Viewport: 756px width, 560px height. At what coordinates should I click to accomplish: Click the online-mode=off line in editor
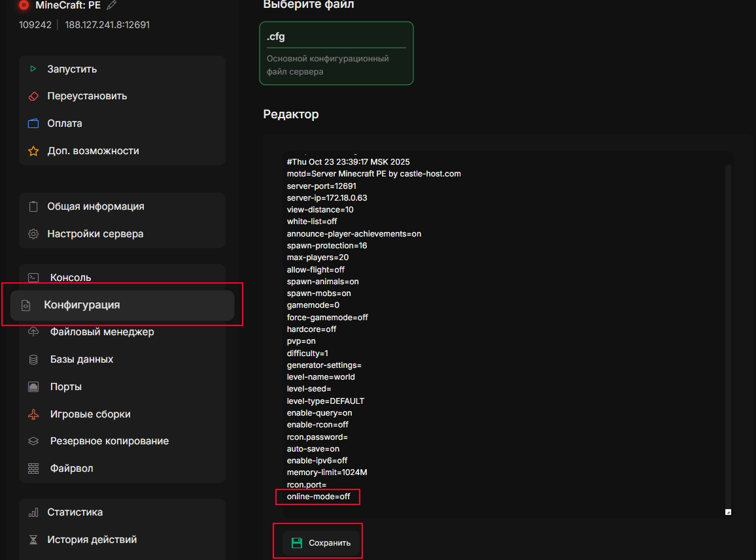tap(318, 497)
